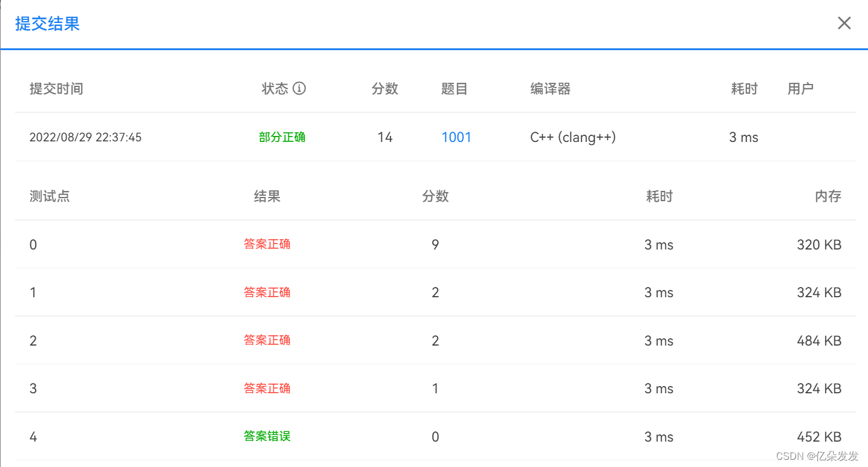Click memory value 452 KB
Image resolution: width=868 pixels, height=467 pixels.
(819, 437)
